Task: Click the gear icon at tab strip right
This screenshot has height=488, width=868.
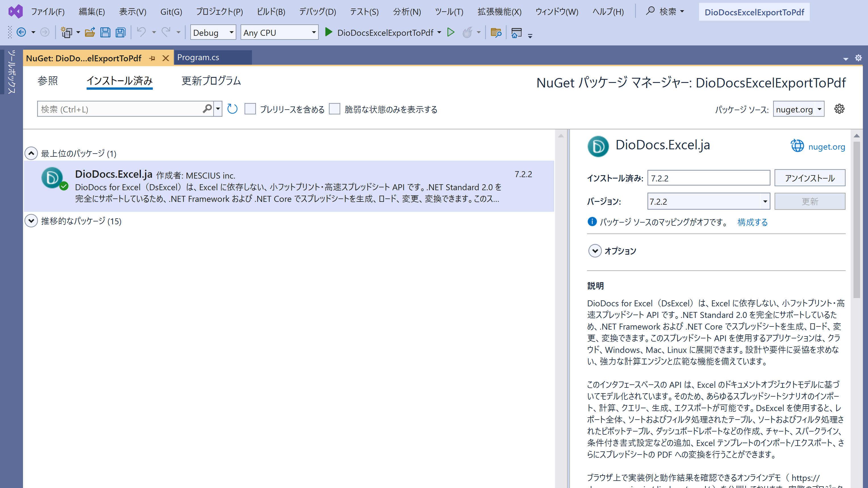Action: coord(858,58)
